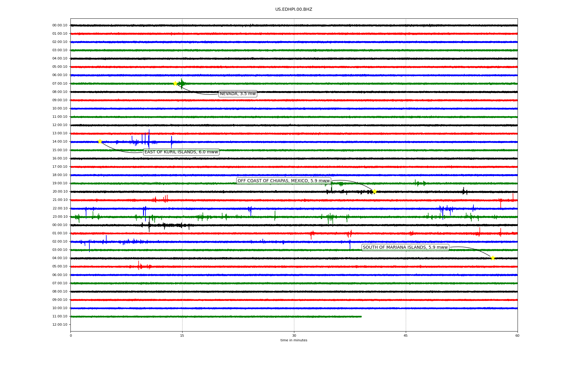Click the OFF COAST OF CHIAPAS, MEXICO annotation
Viewport: 588px width, 368px height.
pos(284,181)
